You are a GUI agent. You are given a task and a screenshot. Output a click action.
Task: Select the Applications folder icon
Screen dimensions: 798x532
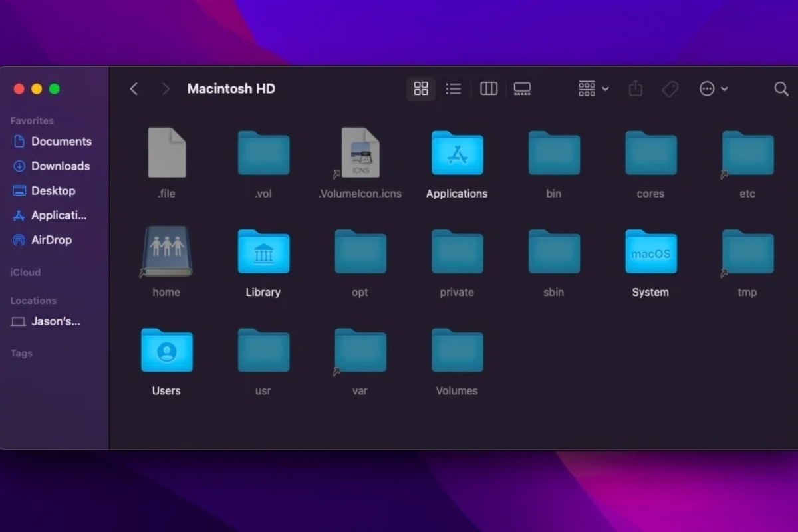(457, 153)
